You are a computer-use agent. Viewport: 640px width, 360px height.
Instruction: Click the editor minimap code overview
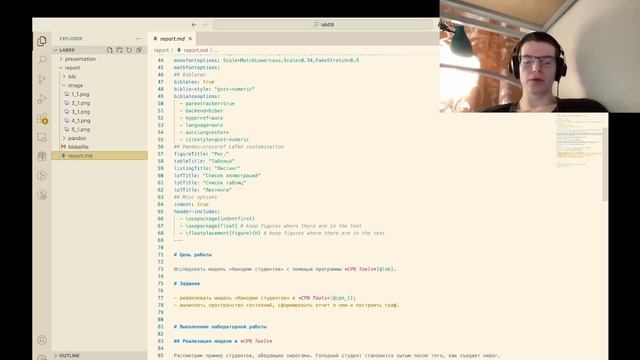(578, 141)
